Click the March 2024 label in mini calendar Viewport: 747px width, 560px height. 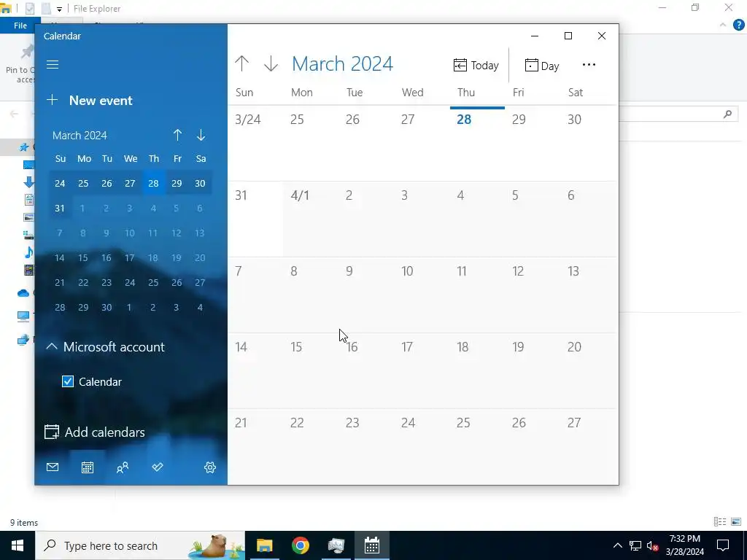(x=80, y=135)
